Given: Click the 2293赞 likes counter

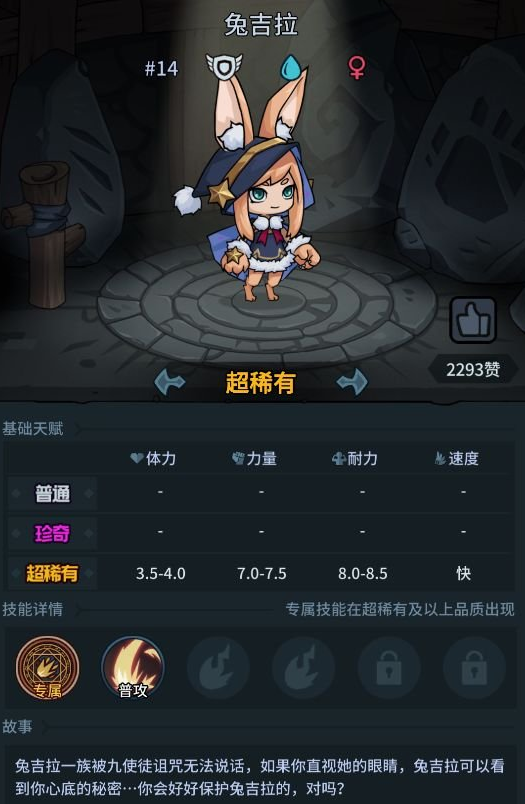Looking at the screenshot, I should tap(473, 369).
